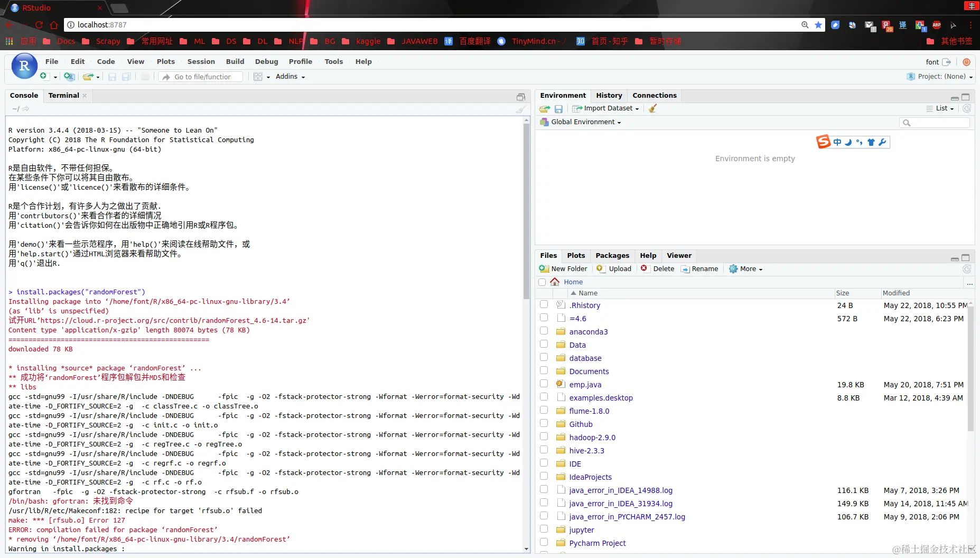Image resolution: width=980 pixels, height=558 pixels.
Task: Clear objects from workspace with the broom icon
Action: click(652, 108)
